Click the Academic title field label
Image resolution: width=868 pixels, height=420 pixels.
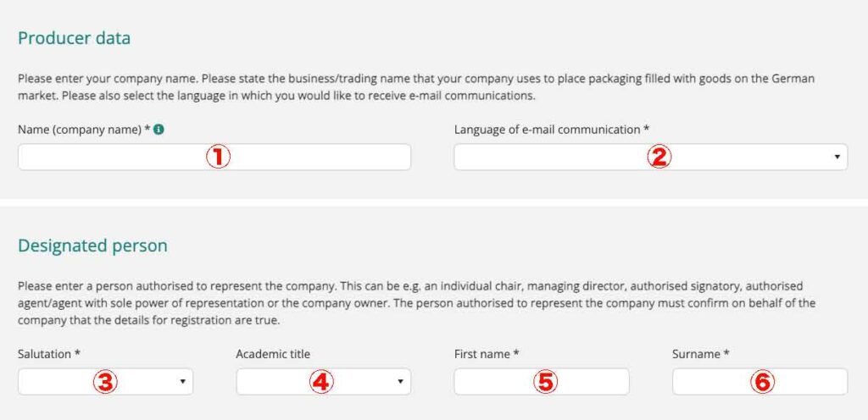tap(273, 354)
